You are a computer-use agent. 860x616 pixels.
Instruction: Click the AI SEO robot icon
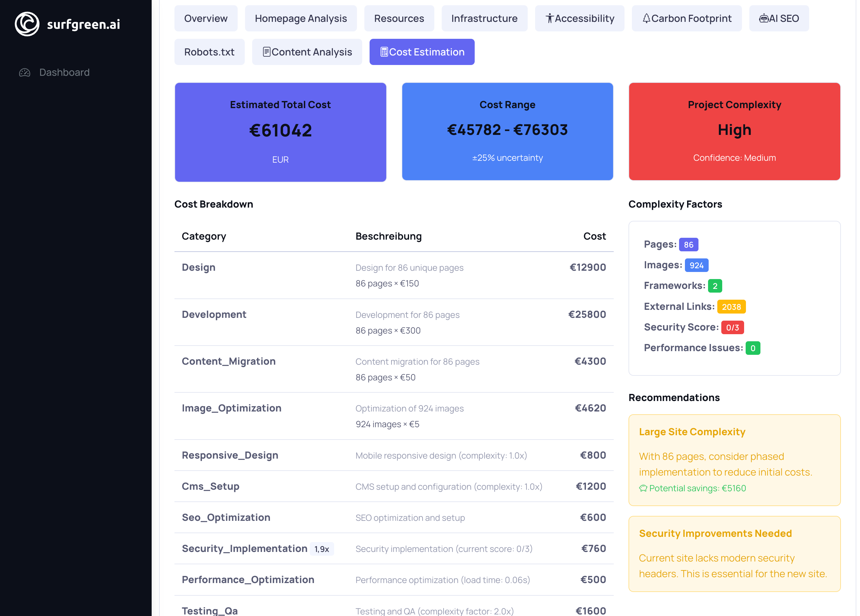(764, 18)
